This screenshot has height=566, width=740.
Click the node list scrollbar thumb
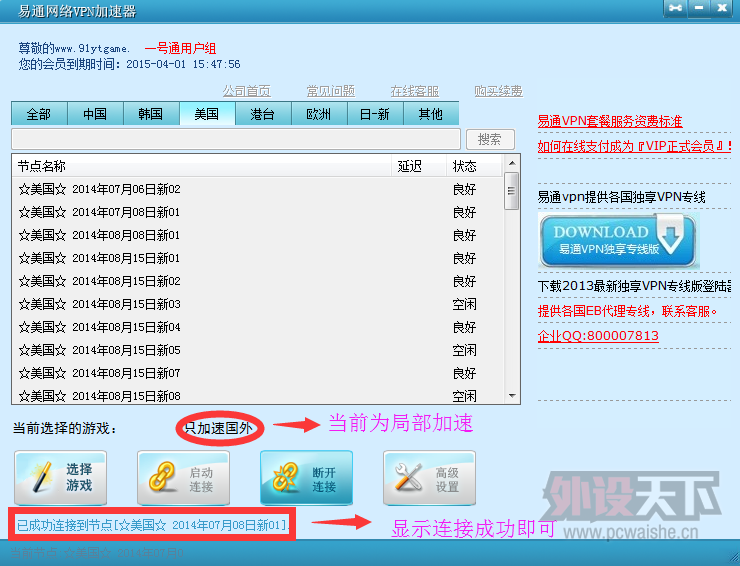point(512,191)
